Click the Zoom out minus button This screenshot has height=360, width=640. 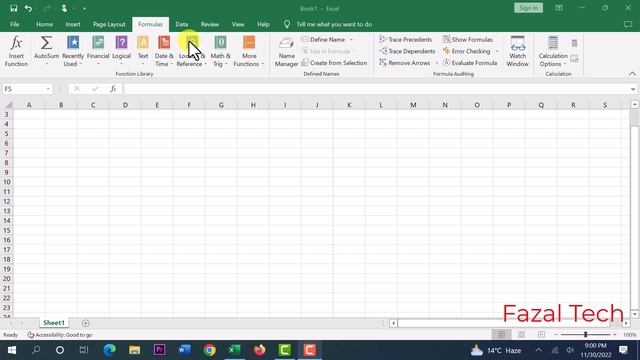(x=556, y=335)
